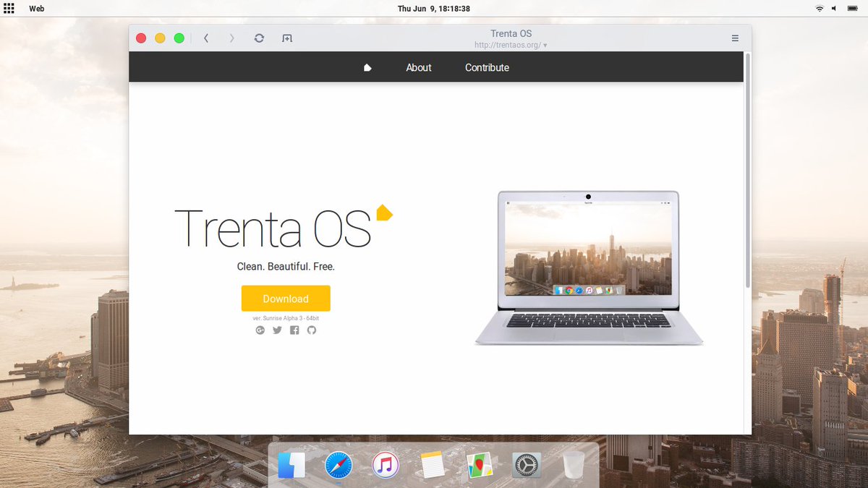Open the browser hamburger menu
The height and width of the screenshot is (488, 868).
click(735, 38)
